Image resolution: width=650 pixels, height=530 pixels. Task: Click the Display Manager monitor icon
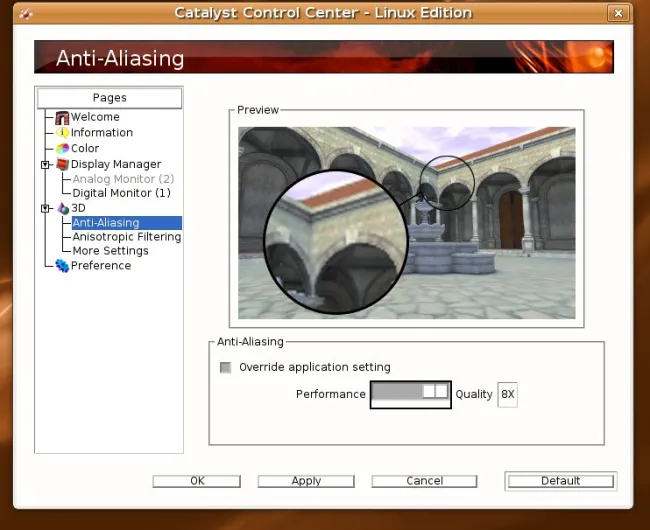[62, 164]
